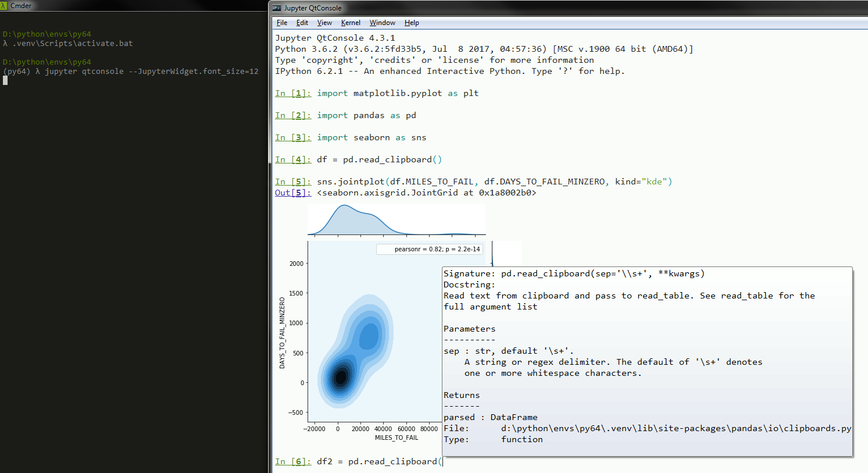Click the KDE joint density plot image
This screenshot has width=868, height=473.
tap(374, 332)
